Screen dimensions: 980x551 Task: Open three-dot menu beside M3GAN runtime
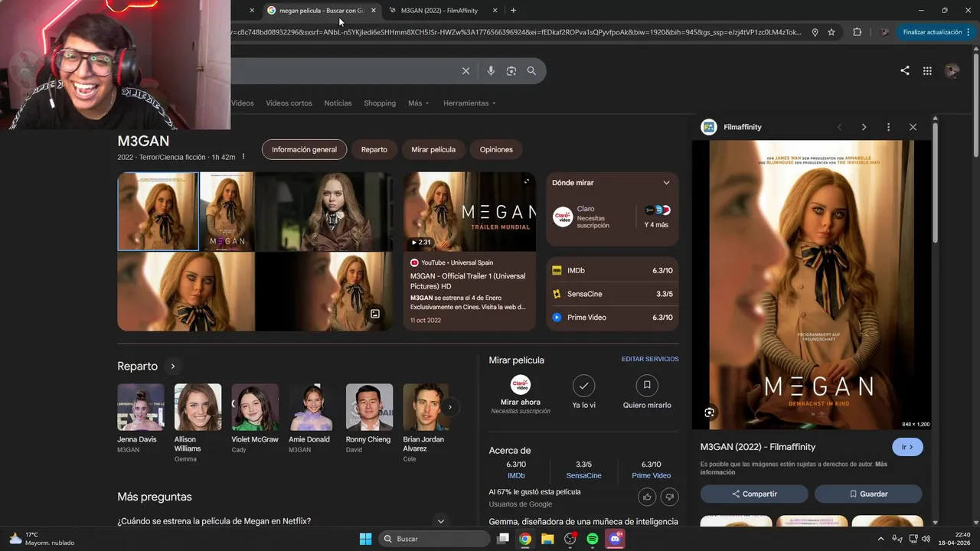pyautogui.click(x=243, y=157)
